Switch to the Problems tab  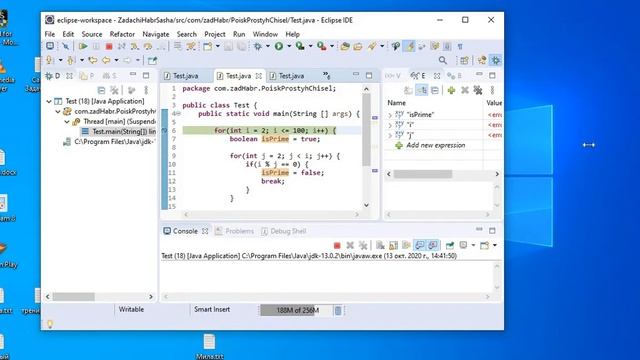(x=235, y=231)
